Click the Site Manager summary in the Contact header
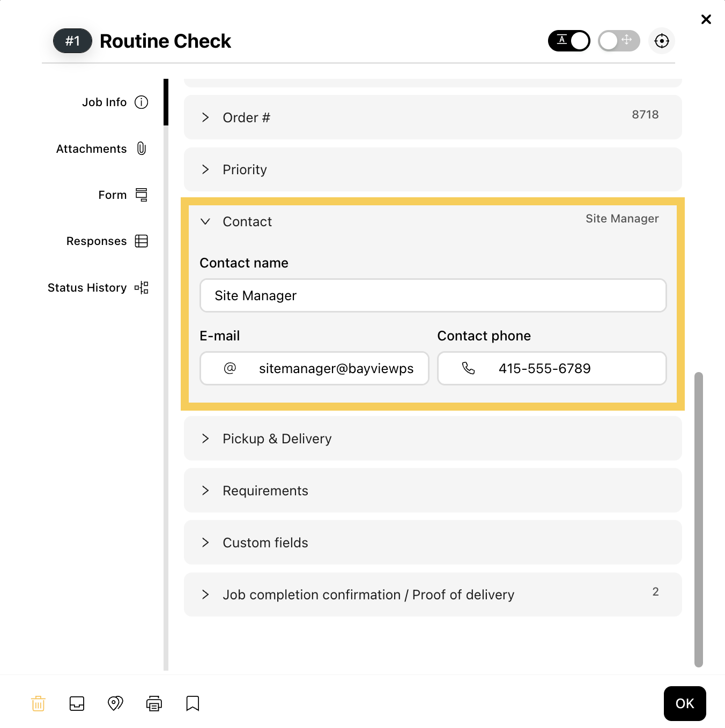 pyautogui.click(x=622, y=219)
